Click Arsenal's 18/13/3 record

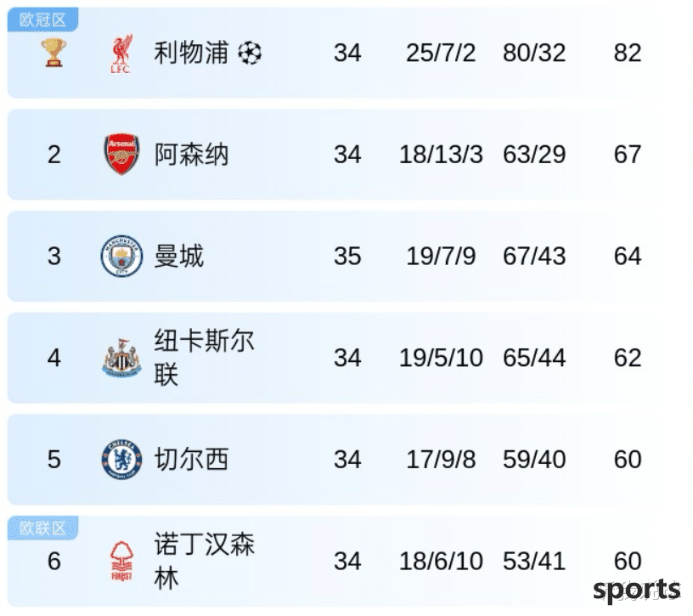point(441,155)
